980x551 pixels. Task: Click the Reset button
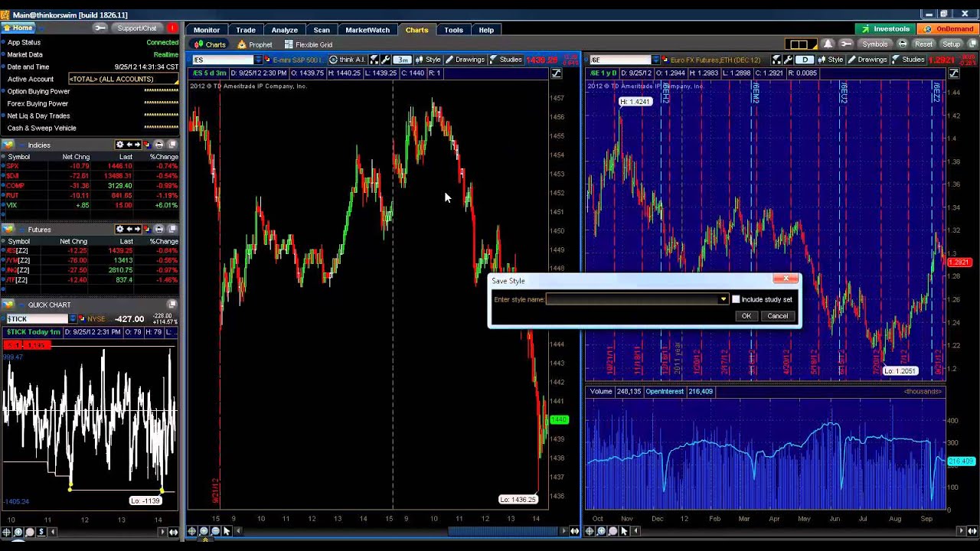click(923, 44)
